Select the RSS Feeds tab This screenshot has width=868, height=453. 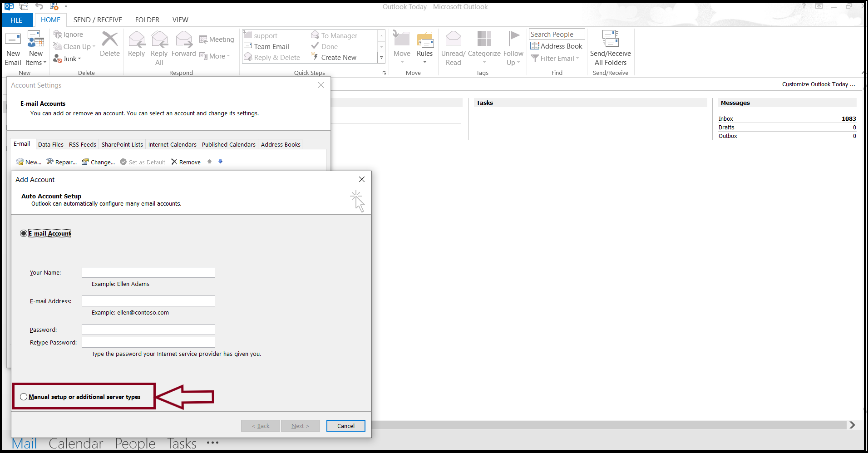click(83, 144)
